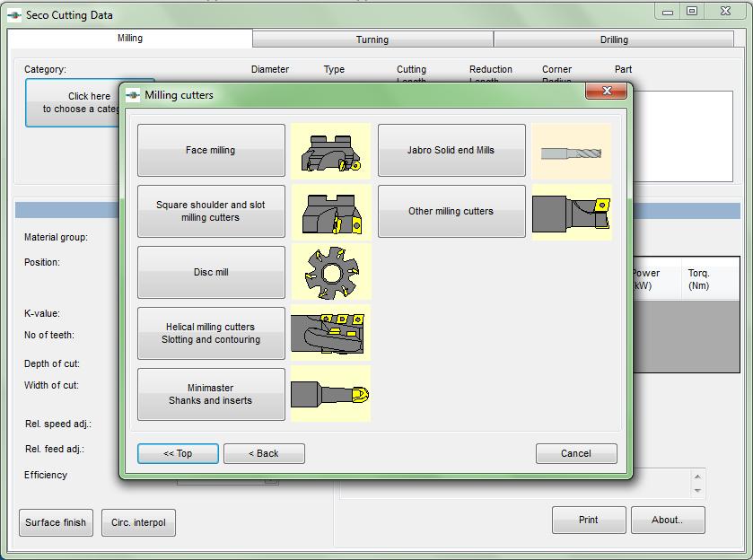Screen dimensions: 753x560
Task: Close the Milling cutters dialog
Action: 606,91
